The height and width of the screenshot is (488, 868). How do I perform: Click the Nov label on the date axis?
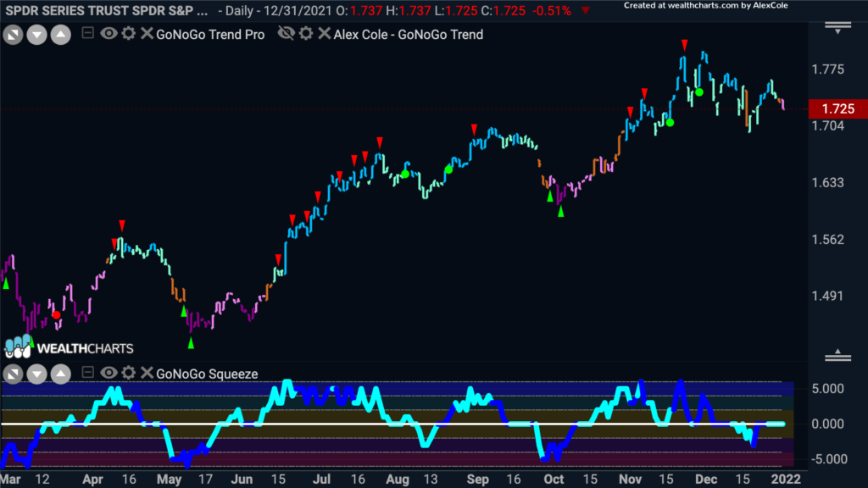[x=631, y=480]
